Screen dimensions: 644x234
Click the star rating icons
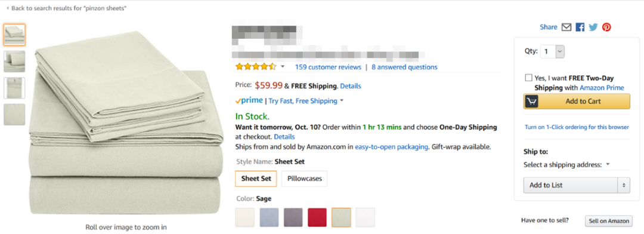click(x=255, y=67)
